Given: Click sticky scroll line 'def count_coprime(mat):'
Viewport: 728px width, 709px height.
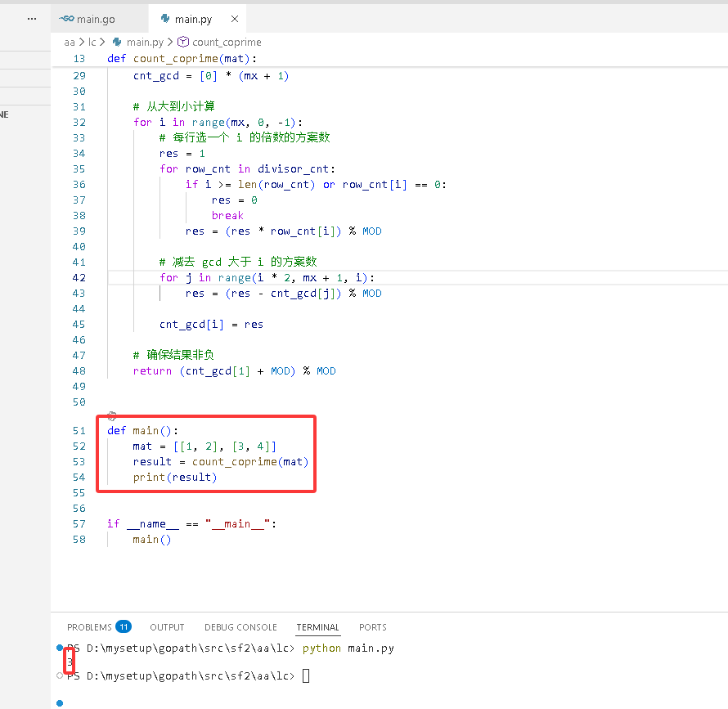Looking at the screenshot, I should pos(182,59).
